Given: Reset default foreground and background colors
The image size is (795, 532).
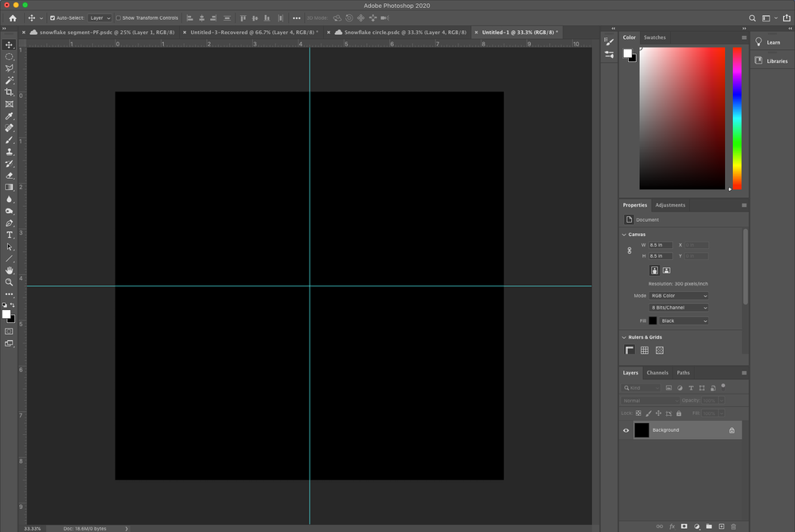Looking at the screenshot, I should (5, 305).
